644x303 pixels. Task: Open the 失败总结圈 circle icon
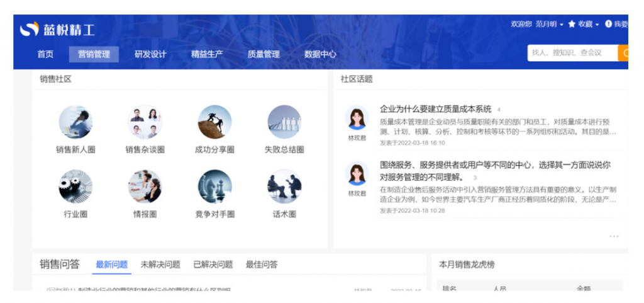284,122
